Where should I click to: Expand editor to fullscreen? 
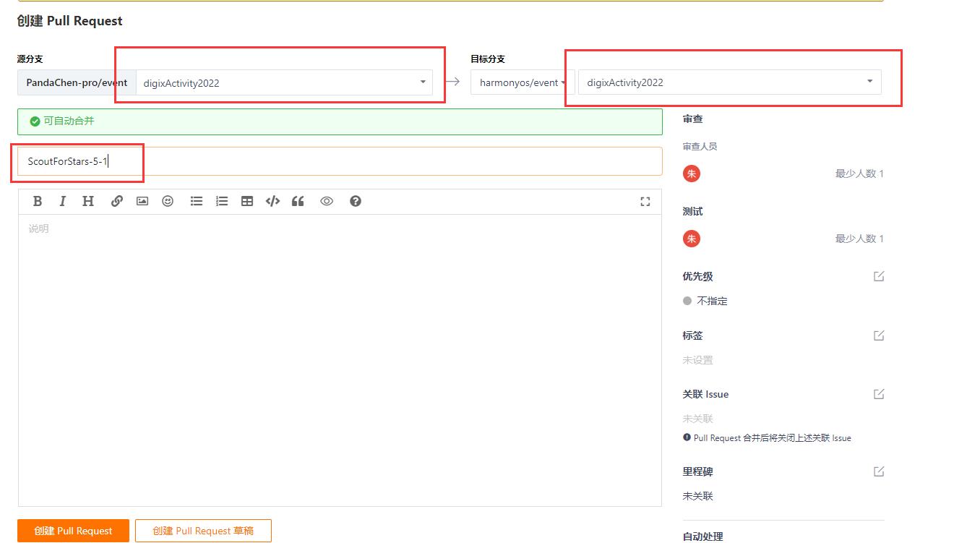[x=645, y=202]
